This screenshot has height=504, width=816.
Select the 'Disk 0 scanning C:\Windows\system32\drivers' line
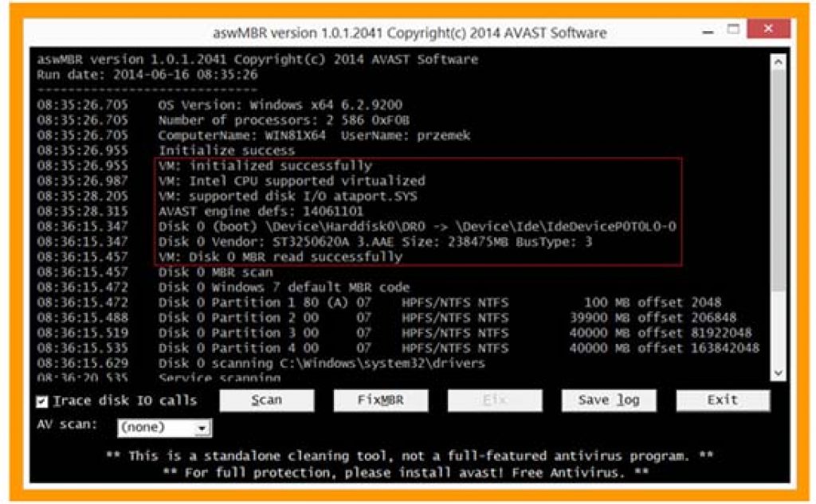coord(322,363)
